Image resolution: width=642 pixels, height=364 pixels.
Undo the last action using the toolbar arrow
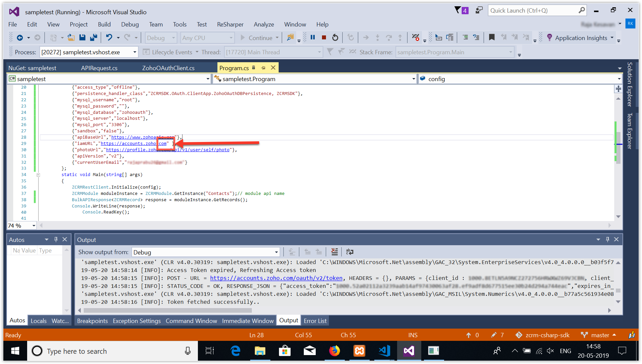point(109,38)
